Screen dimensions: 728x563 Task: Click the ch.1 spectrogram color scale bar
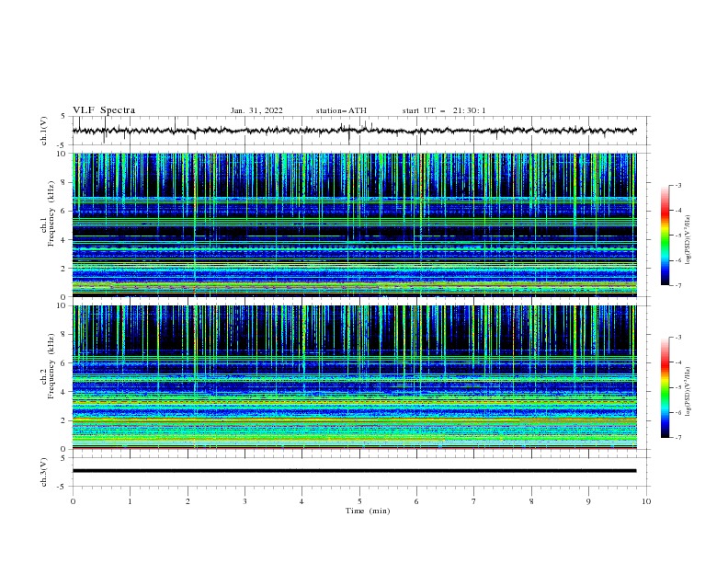pos(665,236)
